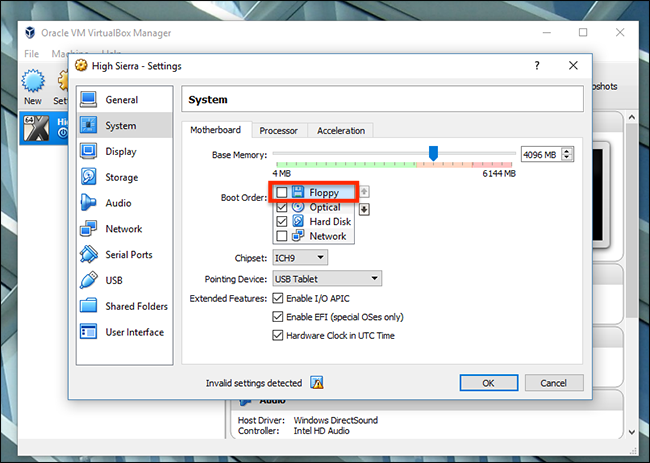The height and width of the screenshot is (463, 650).
Task: Open the Pointing Device USB Tablet dropdown
Action: [327, 279]
